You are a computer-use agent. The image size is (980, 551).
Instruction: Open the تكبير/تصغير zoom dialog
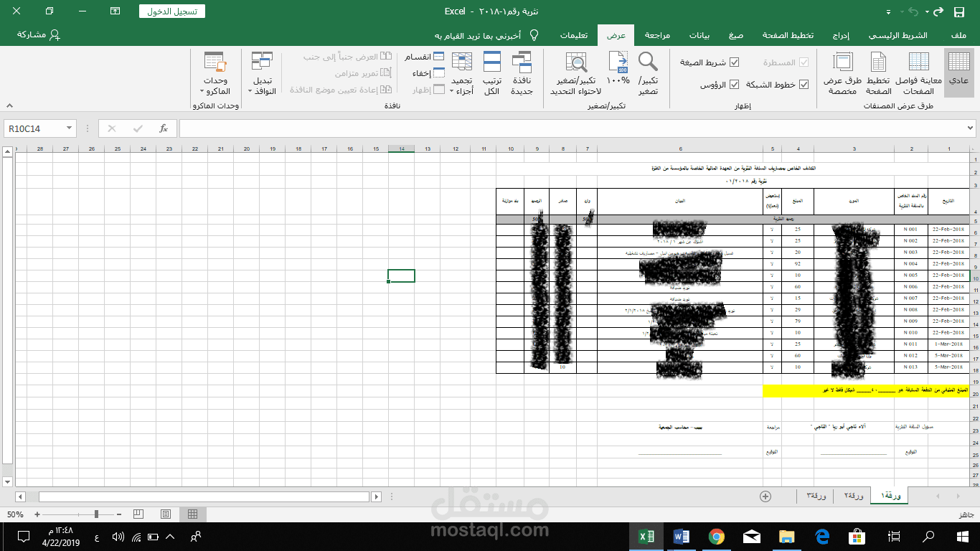click(648, 74)
